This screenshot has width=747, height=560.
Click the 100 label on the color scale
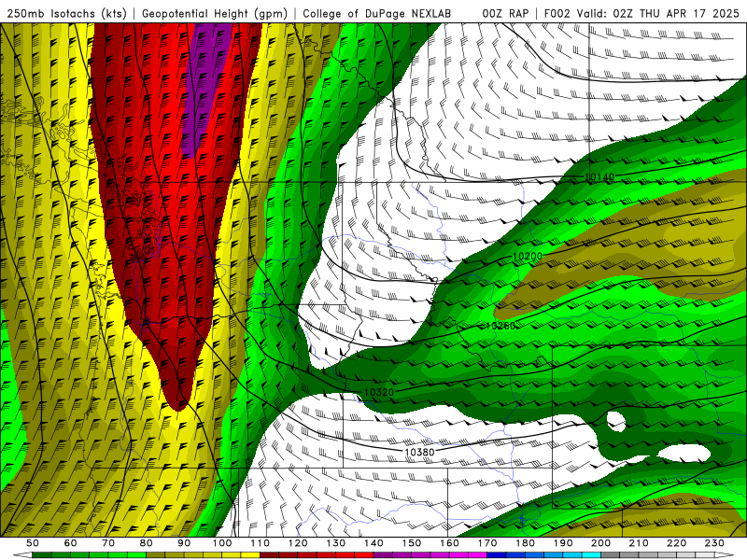(x=222, y=543)
